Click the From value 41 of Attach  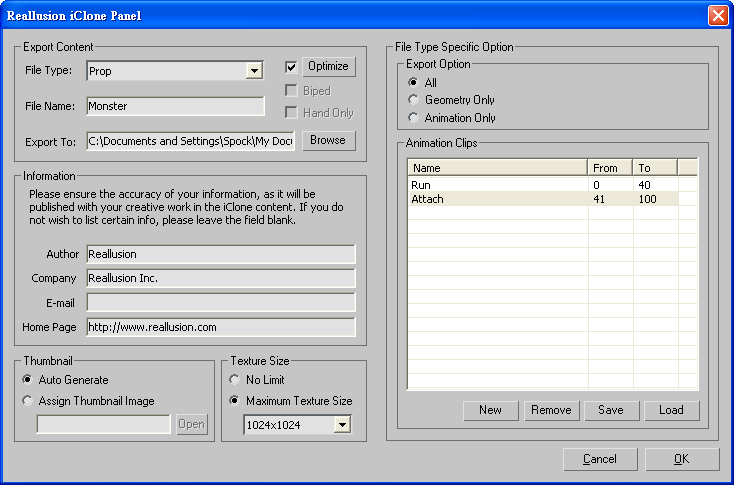click(599, 199)
